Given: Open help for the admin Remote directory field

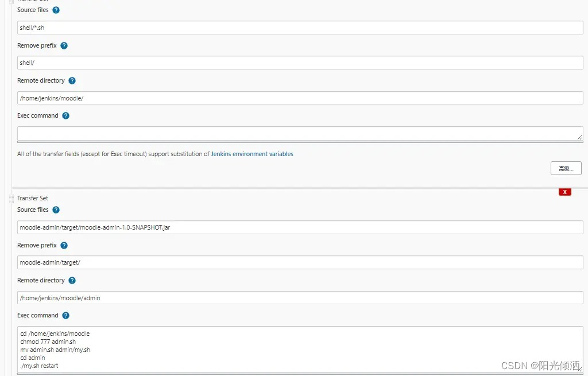Looking at the screenshot, I should tap(72, 280).
